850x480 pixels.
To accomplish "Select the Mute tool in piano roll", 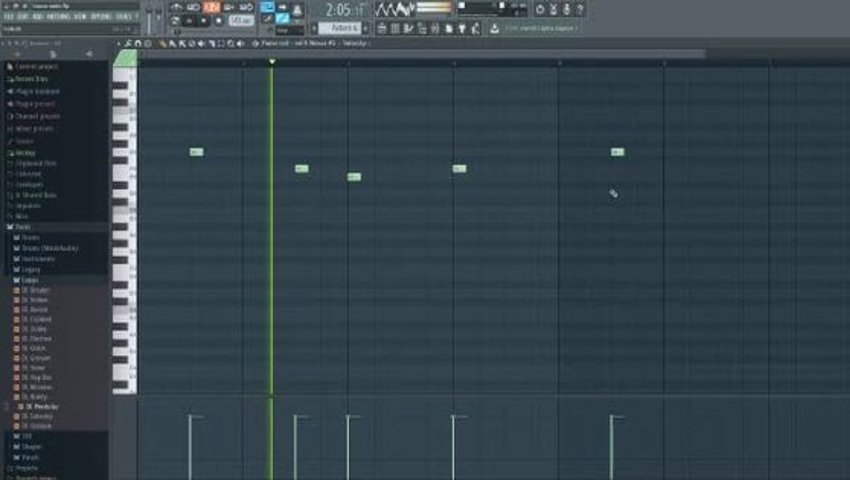I will pyautogui.click(x=201, y=43).
